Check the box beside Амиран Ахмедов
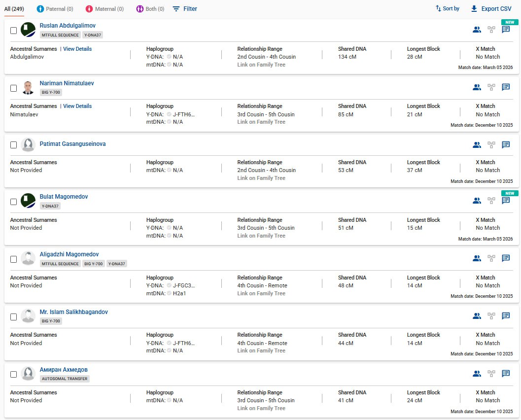The image size is (521, 420). click(x=14, y=375)
